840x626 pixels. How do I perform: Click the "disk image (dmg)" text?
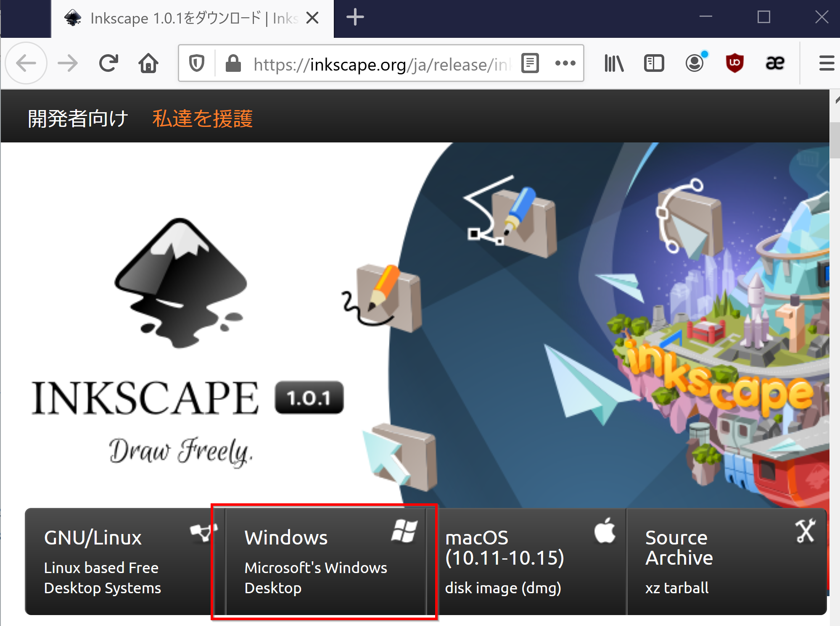503,588
